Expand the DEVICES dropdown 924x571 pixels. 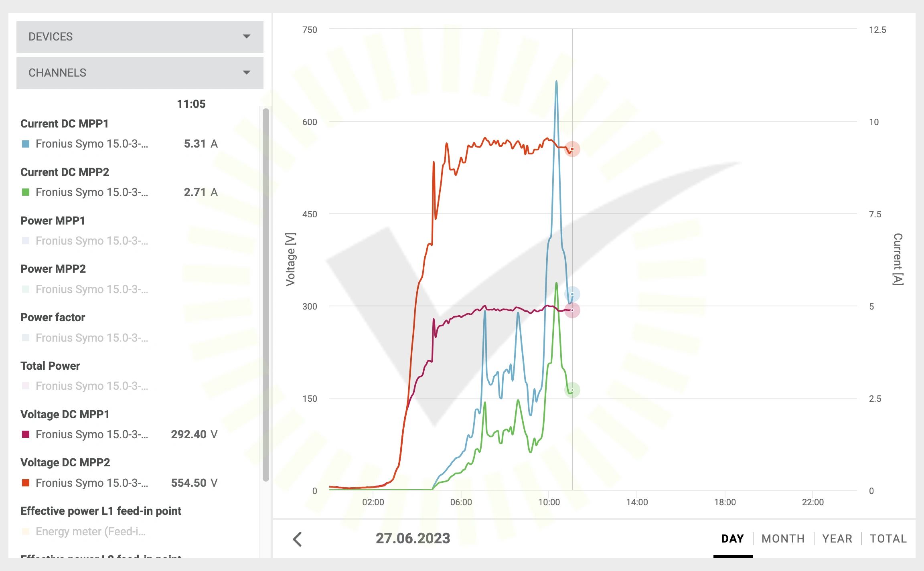click(140, 36)
